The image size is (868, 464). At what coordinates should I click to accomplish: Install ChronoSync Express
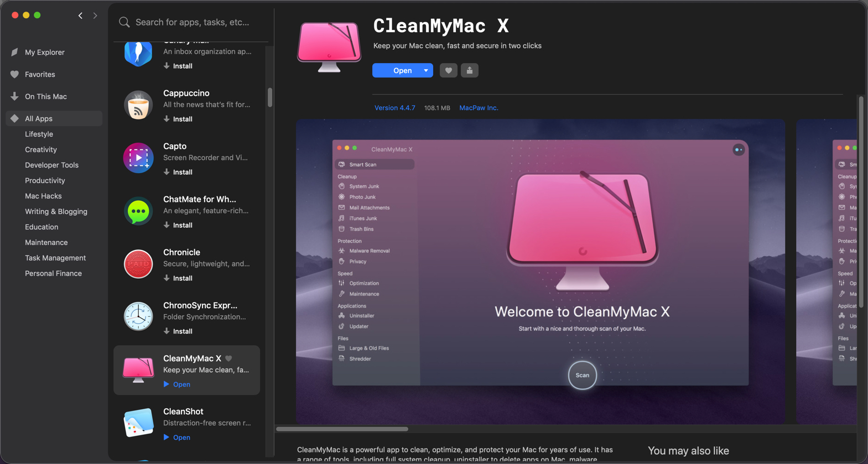[178, 331]
